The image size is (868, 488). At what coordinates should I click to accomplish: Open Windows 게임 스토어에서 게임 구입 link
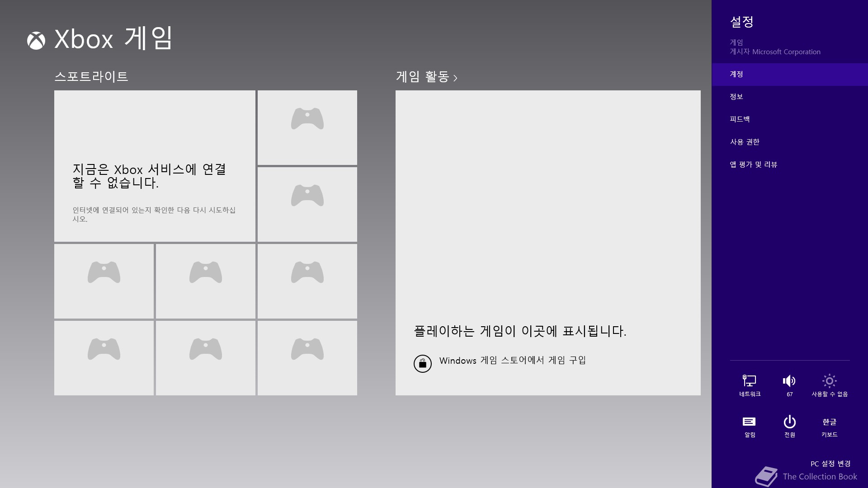(x=513, y=360)
